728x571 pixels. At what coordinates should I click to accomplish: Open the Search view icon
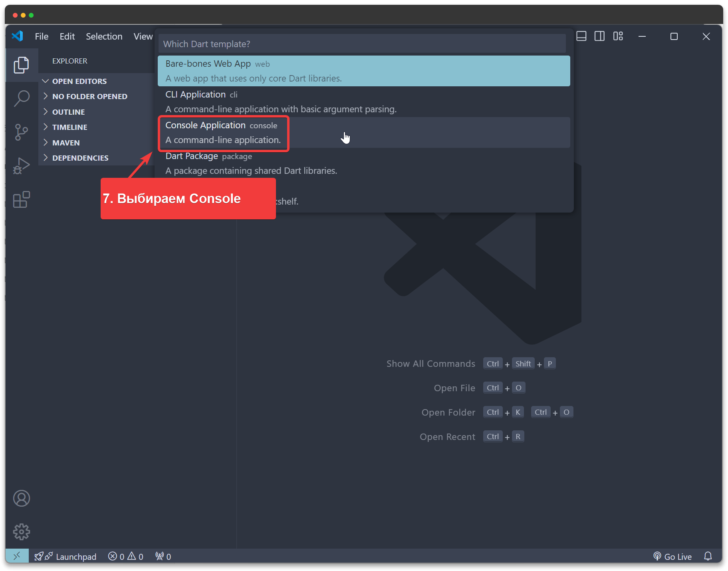click(x=22, y=98)
